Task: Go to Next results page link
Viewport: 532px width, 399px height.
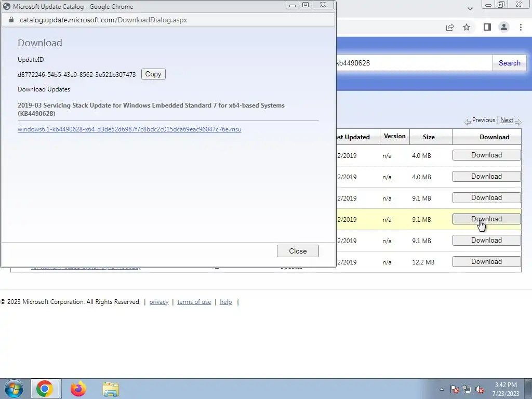Action: coord(507,120)
